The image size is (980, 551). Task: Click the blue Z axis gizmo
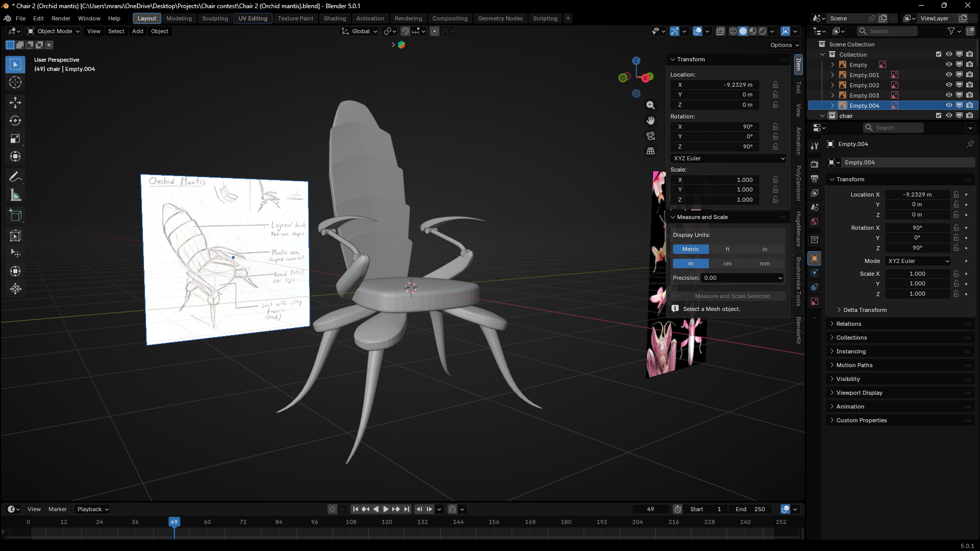tap(636, 61)
